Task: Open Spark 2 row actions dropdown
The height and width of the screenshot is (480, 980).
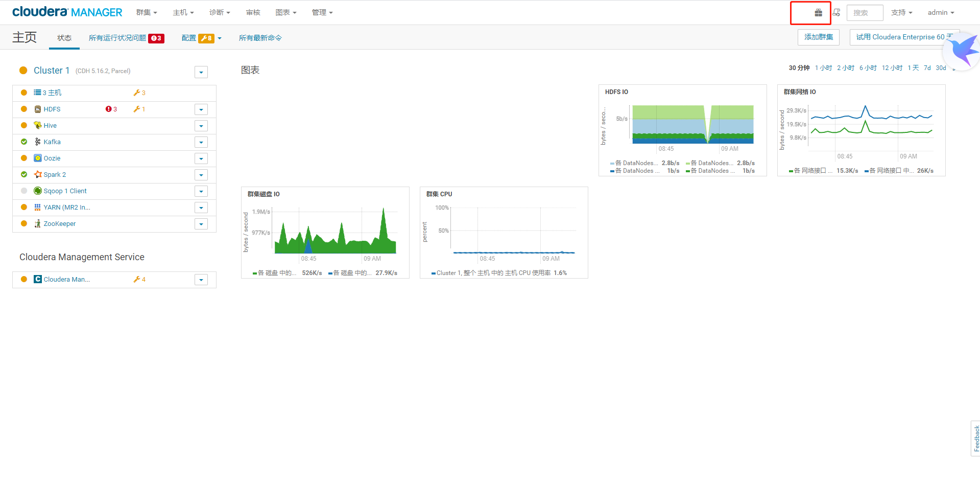Action: (201, 175)
